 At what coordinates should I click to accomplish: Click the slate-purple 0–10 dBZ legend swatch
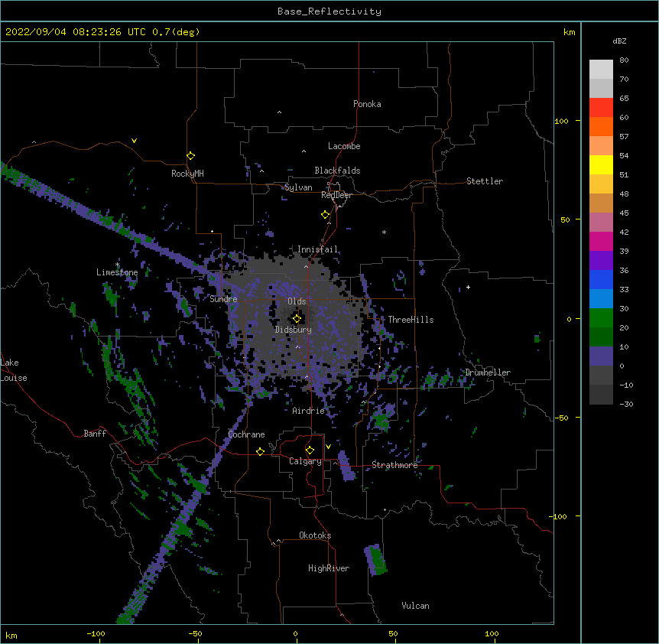point(601,356)
